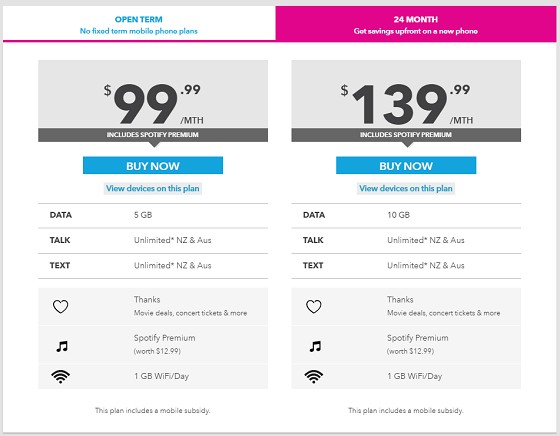This screenshot has height=436, width=560.
Task: Buy the $99.99 per month plan
Action: tap(153, 165)
